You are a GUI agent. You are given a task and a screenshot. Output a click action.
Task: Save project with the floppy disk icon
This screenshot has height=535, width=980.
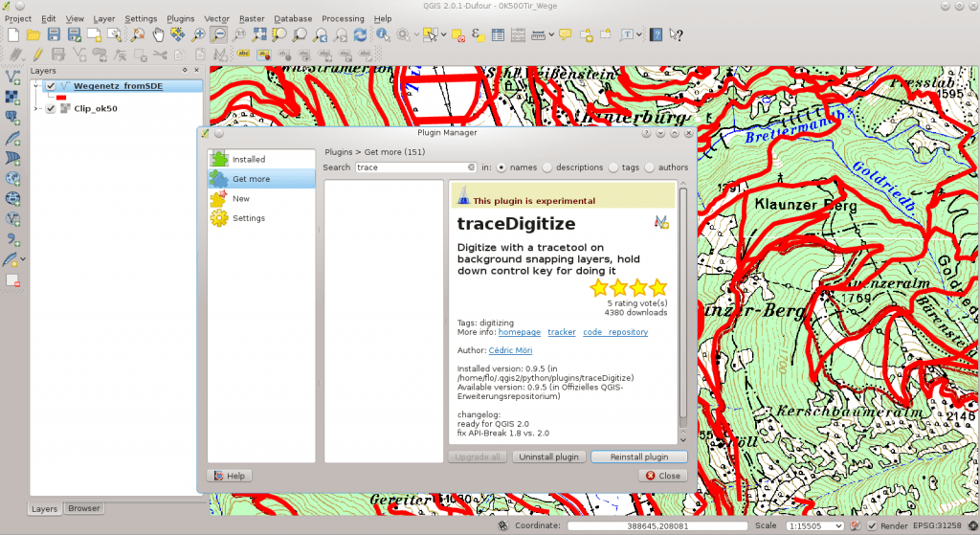pos(54,35)
